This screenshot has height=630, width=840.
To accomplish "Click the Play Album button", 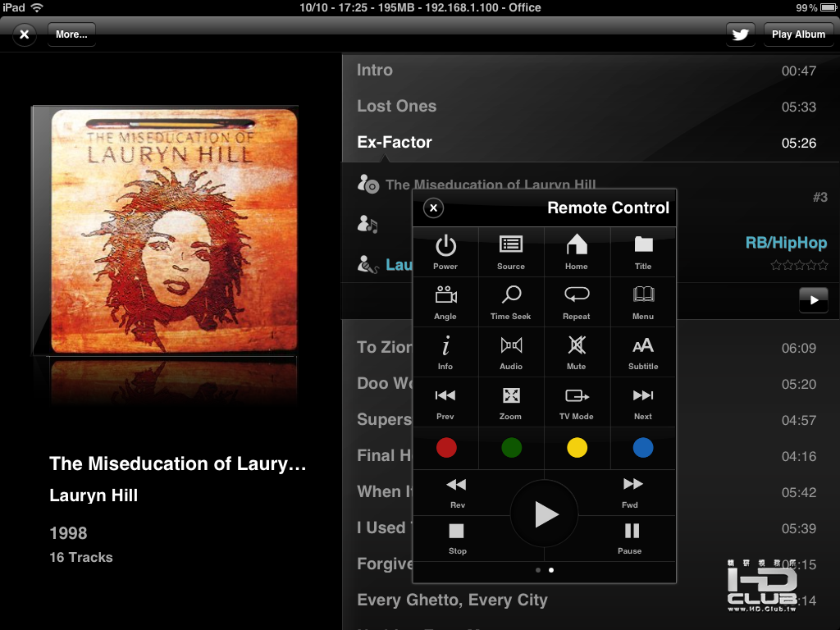I will pyautogui.click(x=798, y=34).
